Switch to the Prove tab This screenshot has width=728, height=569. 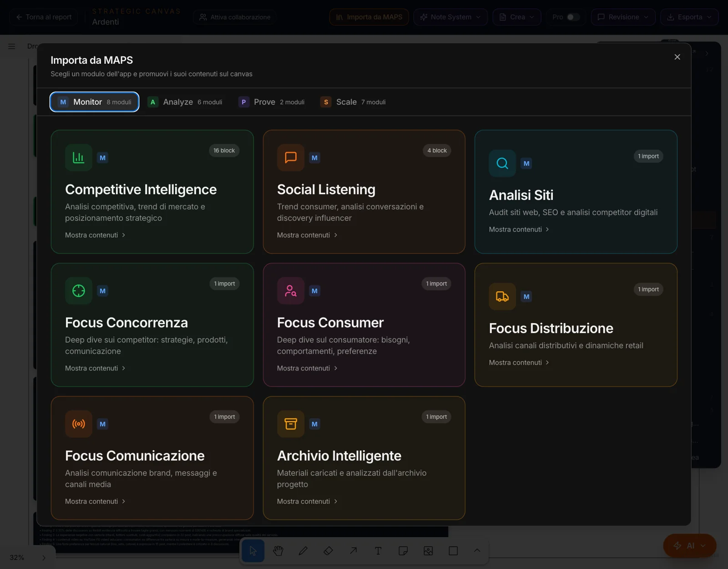click(x=272, y=102)
